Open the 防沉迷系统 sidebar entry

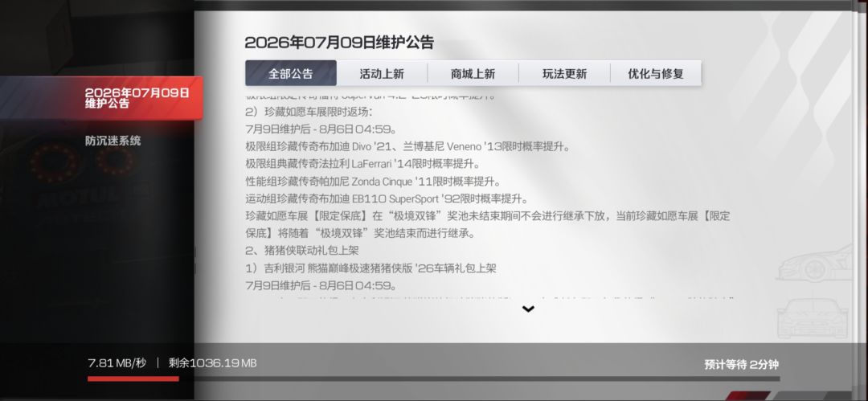point(113,141)
